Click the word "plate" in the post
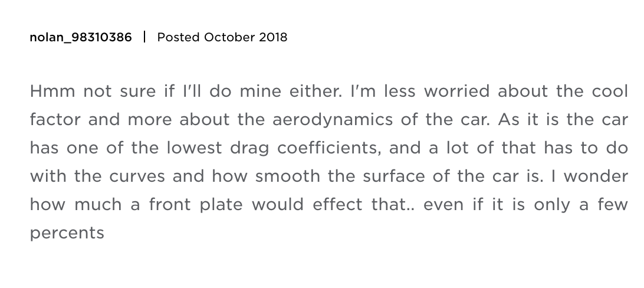 point(221,205)
